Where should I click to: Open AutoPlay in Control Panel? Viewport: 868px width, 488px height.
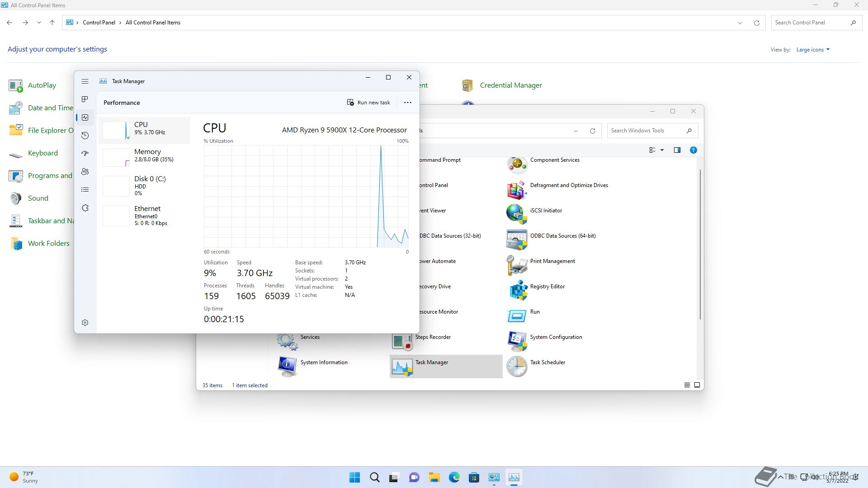[x=33, y=85]
